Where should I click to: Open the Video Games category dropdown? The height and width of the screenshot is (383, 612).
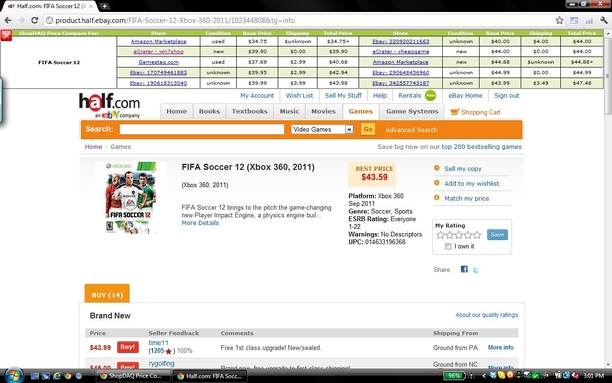(322, 129)
